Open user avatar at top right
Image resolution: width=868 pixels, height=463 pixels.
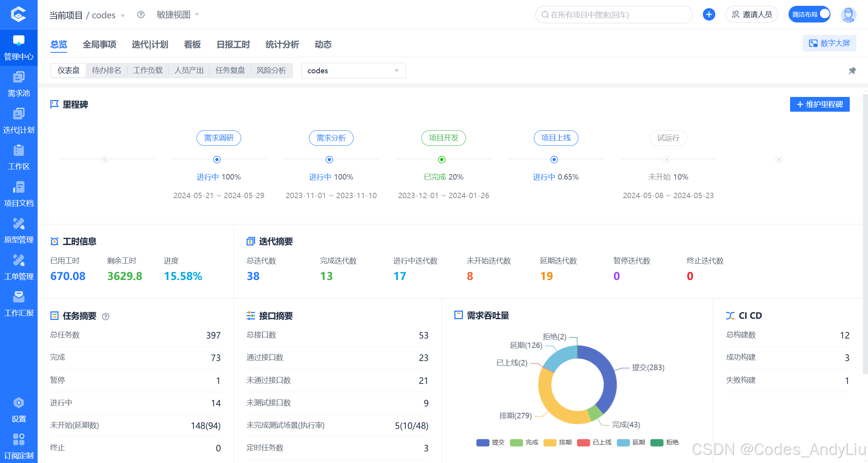[848, 15]
